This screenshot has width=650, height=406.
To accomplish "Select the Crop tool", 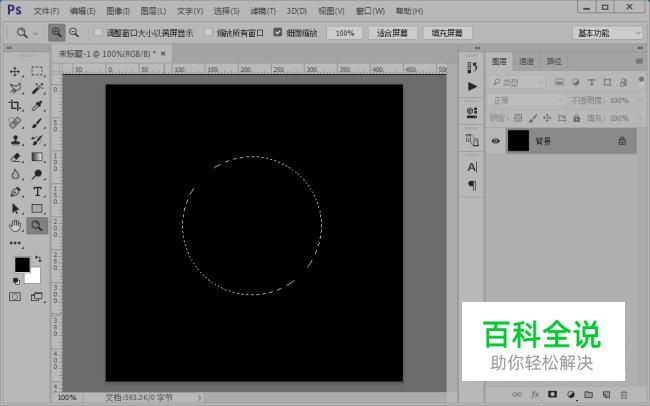I will (x=15, y=105).
